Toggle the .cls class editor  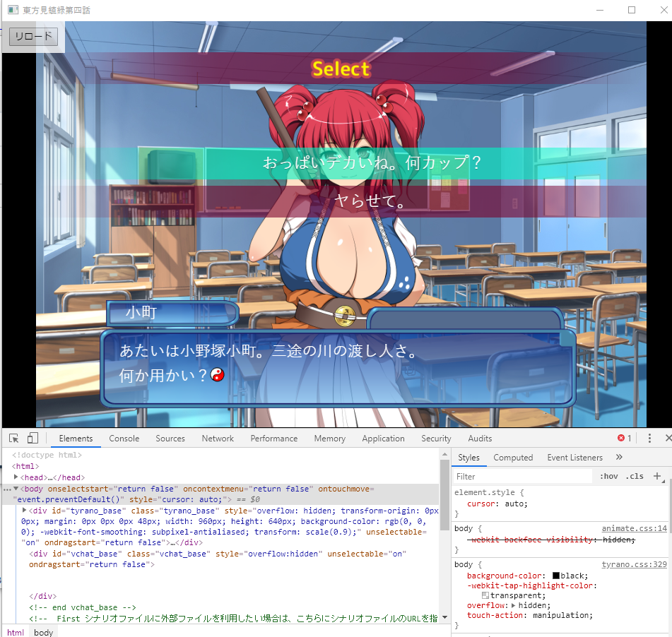click(635, 477)
